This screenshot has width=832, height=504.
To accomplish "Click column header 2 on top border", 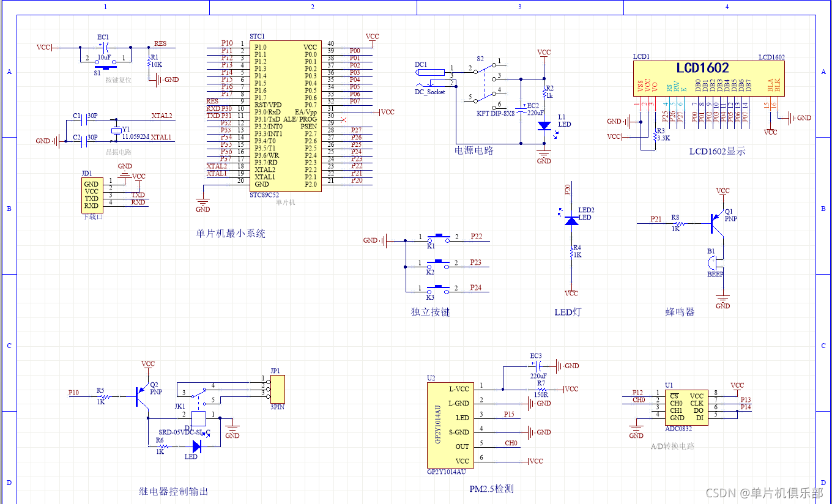I will (x=313, y=7).
